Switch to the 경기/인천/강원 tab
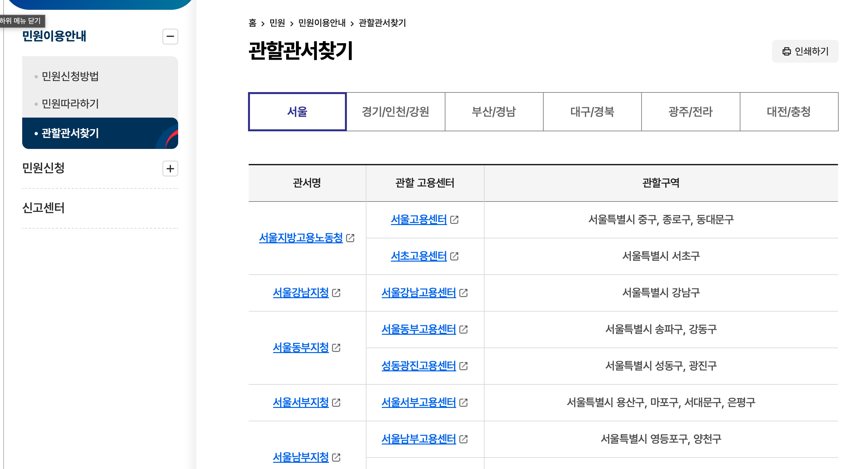The image size is (868, 469). tap(395, 112)
